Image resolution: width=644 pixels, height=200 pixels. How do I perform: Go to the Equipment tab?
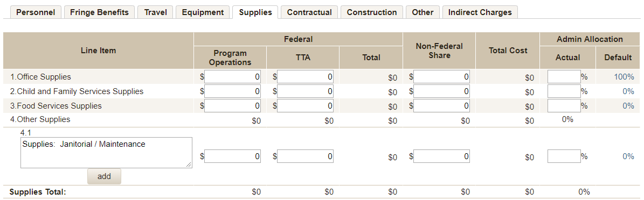[203, 12]
